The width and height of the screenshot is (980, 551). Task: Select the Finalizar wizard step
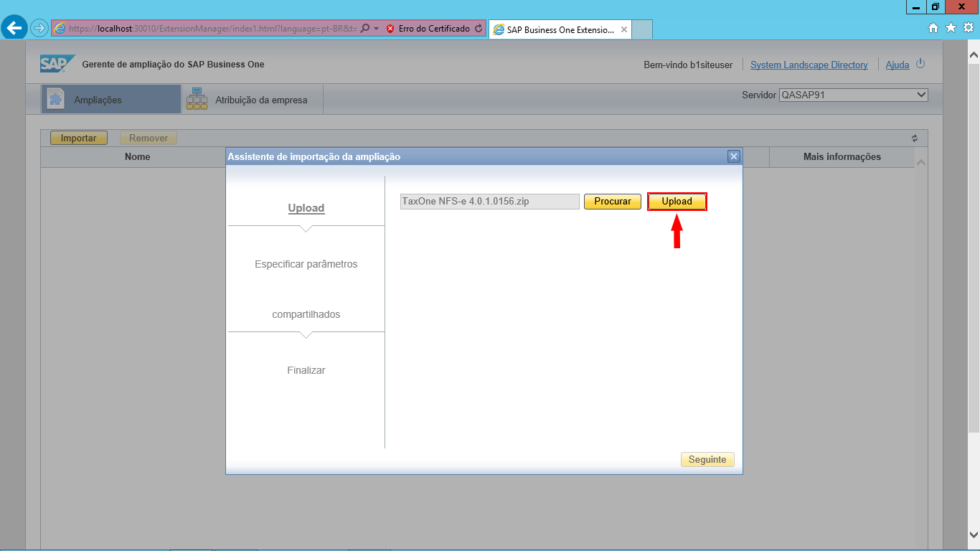306,370
